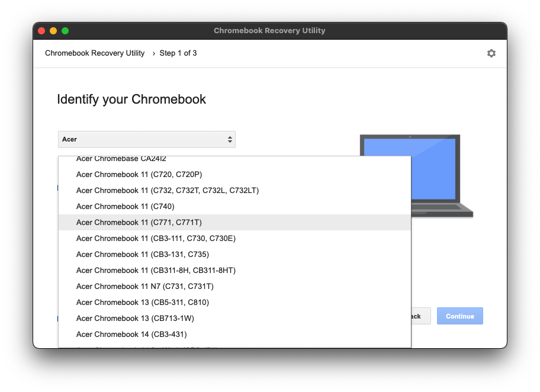The image size is (540, 392).
Task: Click the Chromebook Recovery Utility breadcrumb
Action: (x=95, y=53)
